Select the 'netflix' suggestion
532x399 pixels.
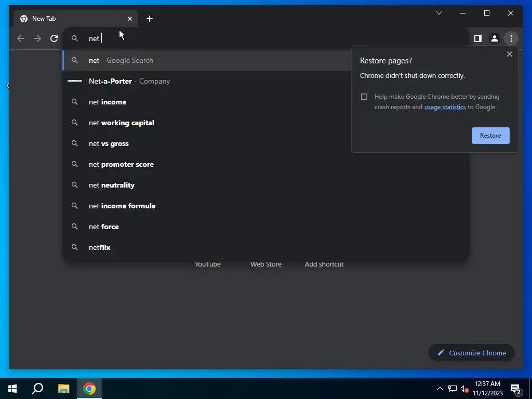(x=266, y=247)
